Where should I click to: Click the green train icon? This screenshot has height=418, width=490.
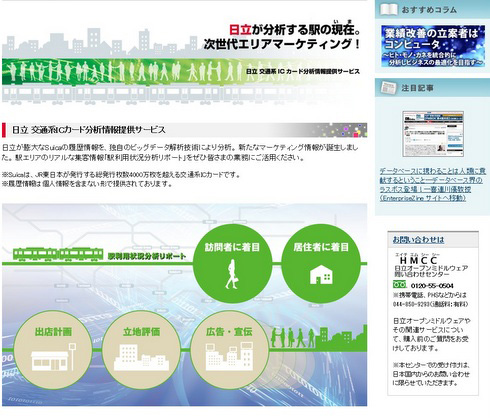click(58, 255)
